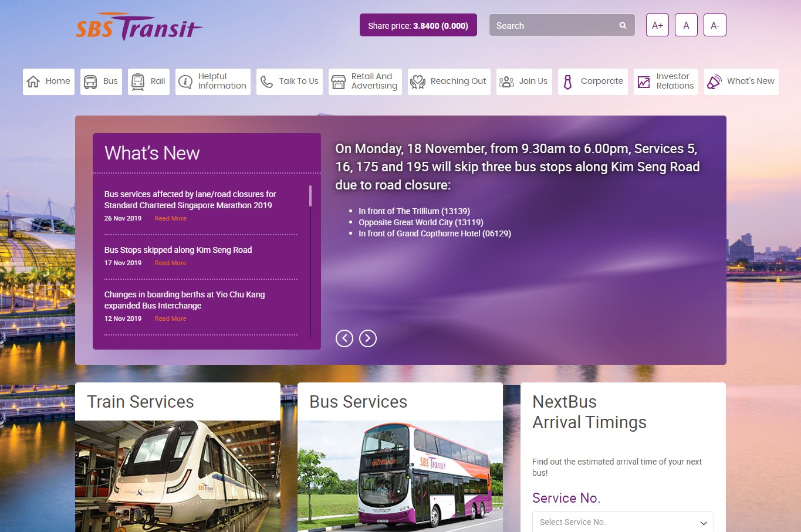801x532 pixels.
Task: Click the megaphone icon beside What's New
Action: (x=714, y=82)
